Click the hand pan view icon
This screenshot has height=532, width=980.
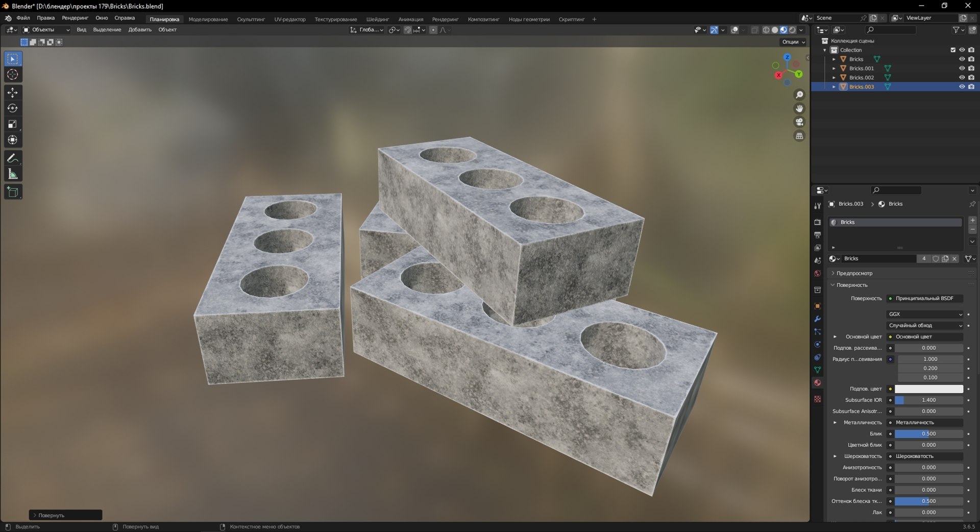coord(799,108)
